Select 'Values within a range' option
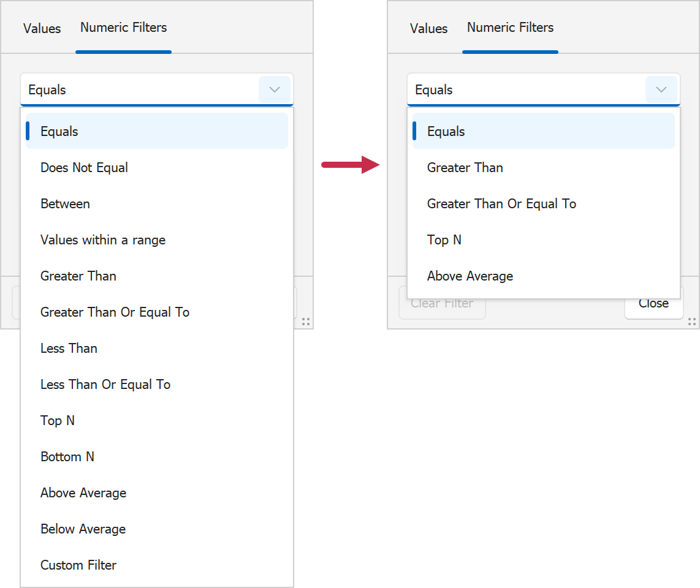Image resolution: width=700 pixels, height=588 pixels. (x=103, y=240)
